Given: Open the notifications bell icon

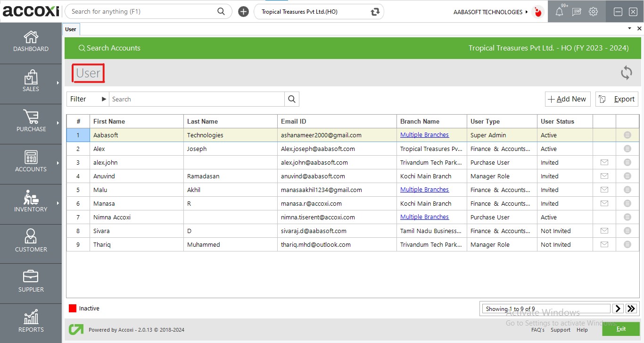Looking at the screenshot, I should point(559,12).
